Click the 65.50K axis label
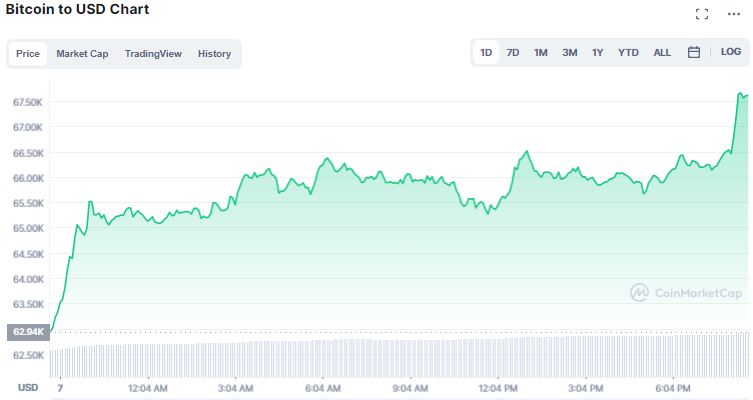Image resolution: width=753 pixels, height=400 pixels. [28, 203]
